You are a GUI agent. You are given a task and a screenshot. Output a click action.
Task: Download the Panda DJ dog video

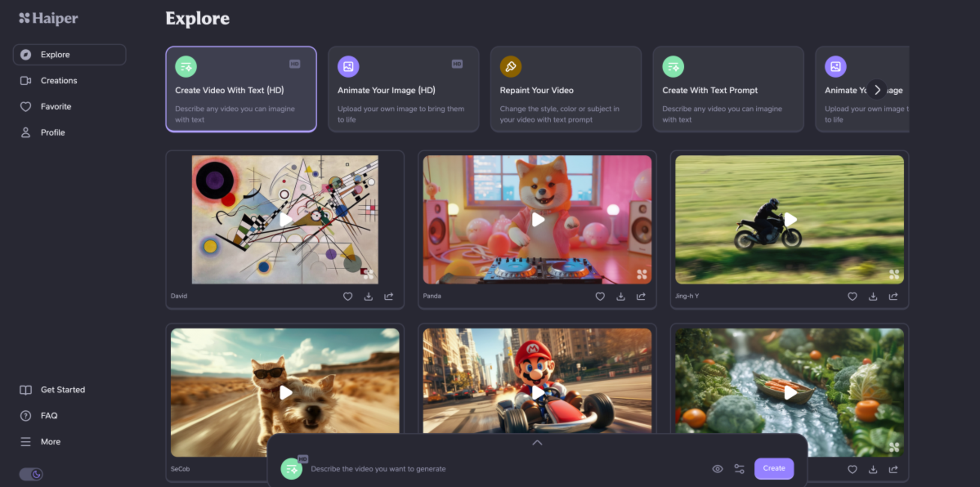(x=620, y=296)
